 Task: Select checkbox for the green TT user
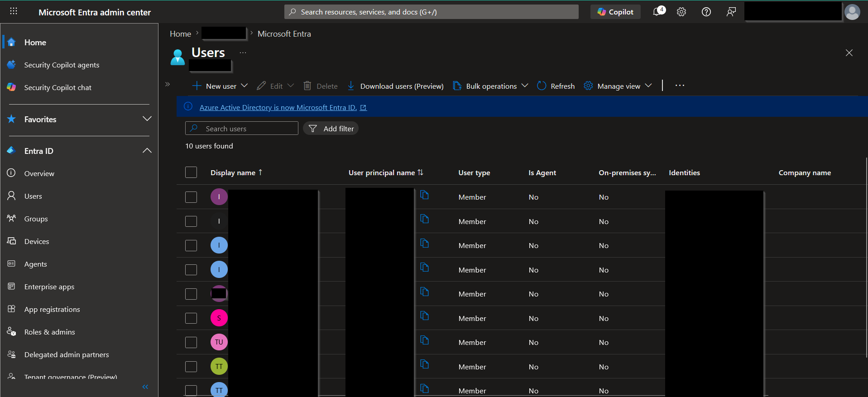point(191,367)
